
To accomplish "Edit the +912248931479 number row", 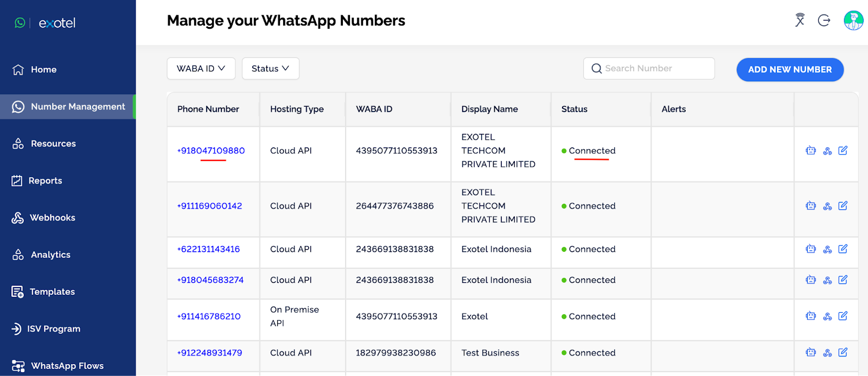I will (x=843, y=353).
